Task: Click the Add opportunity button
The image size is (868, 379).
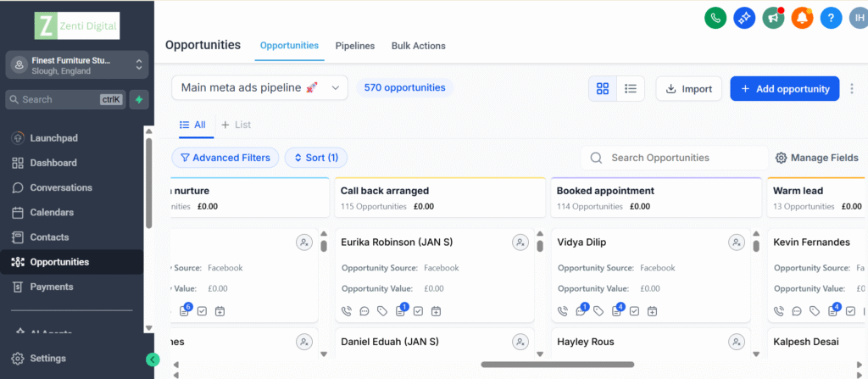Action: tap(784, 88)
